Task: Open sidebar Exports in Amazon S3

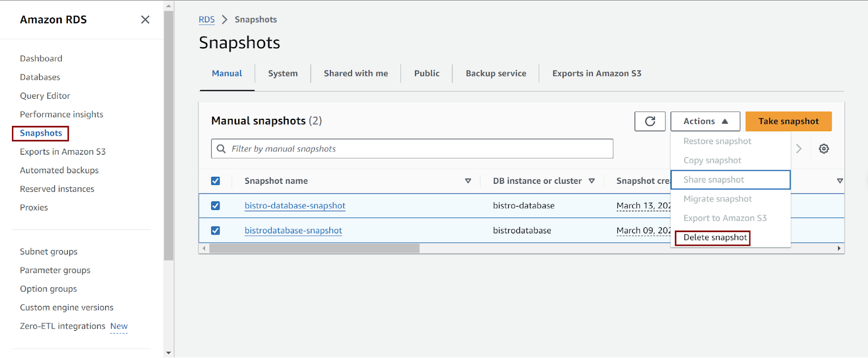Action: pyautogui.click(x=63, y=152)
